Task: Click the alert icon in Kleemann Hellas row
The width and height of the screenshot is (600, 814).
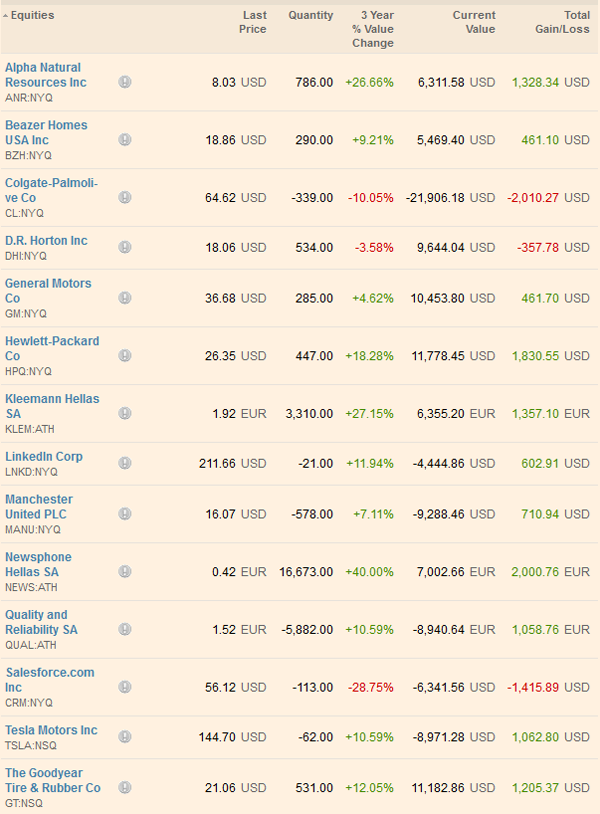Action: [125, 413]
